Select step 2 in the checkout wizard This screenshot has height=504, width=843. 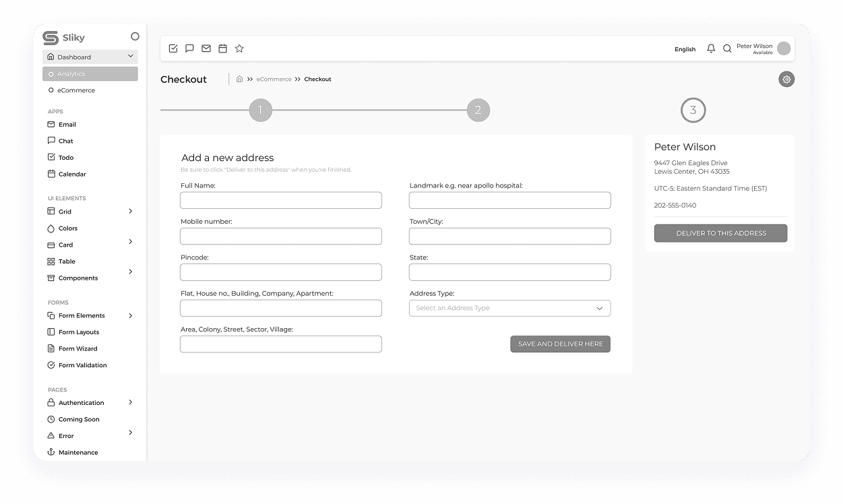coord(478,110)
